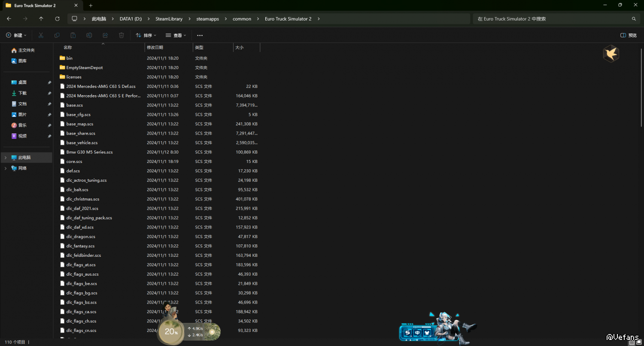Click the Cut scissors icon in toolbar
The height and width of the screenshot is (346, 644).
point(41,35)
